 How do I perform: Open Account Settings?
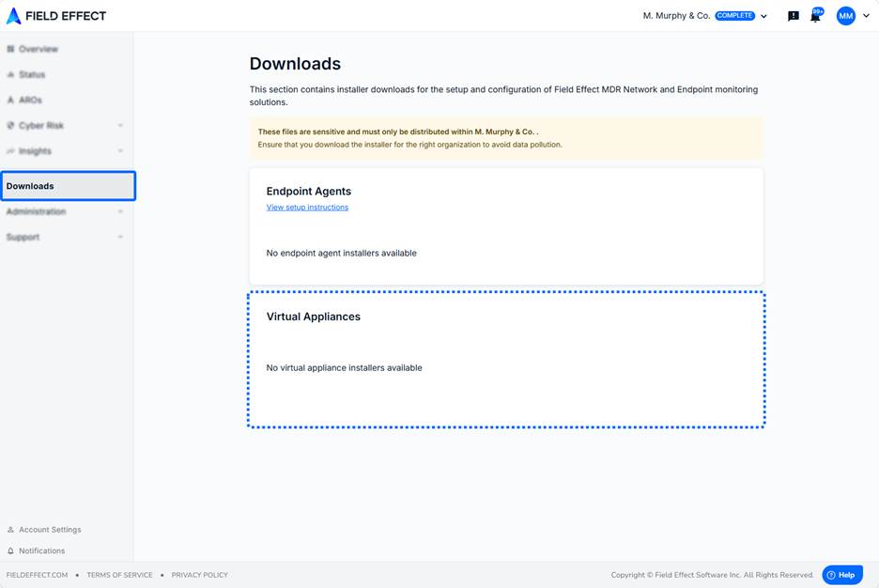click(50, 530)
